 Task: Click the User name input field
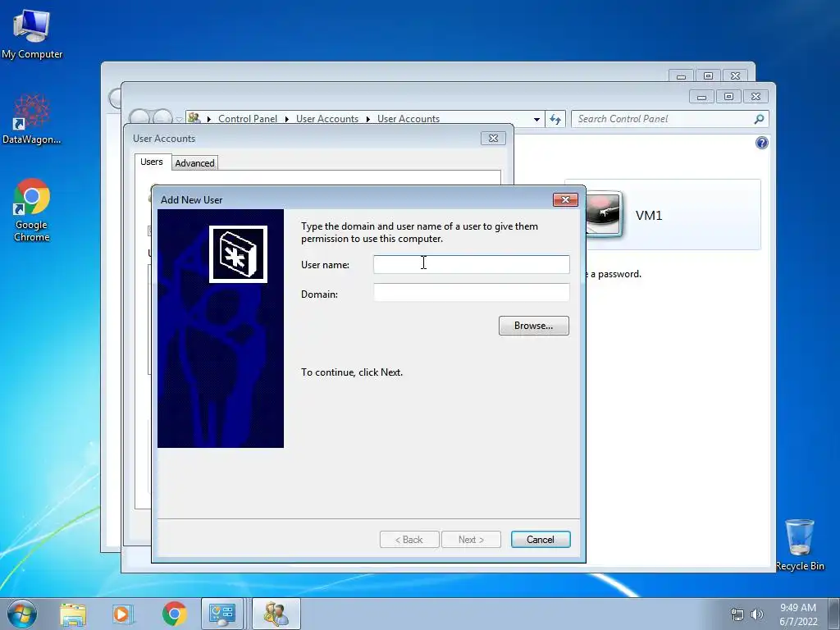point(472,264)
